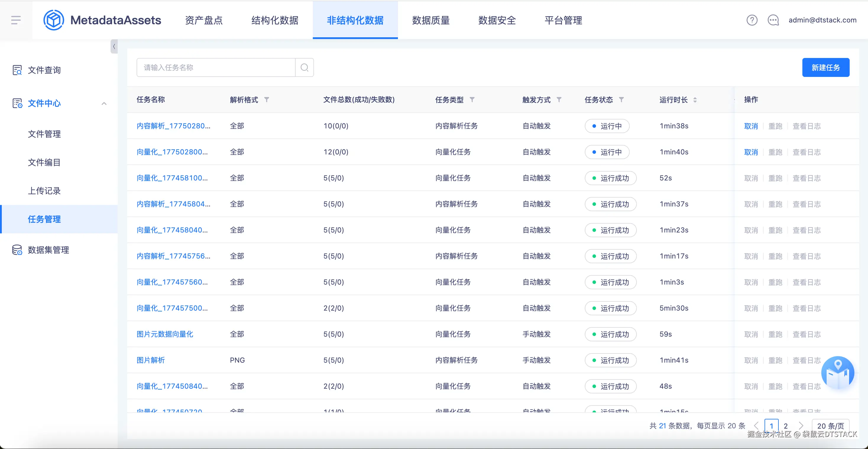Sort by 运行时长 column
This screenshot has width=868, height=449.
tap(695, 100)
